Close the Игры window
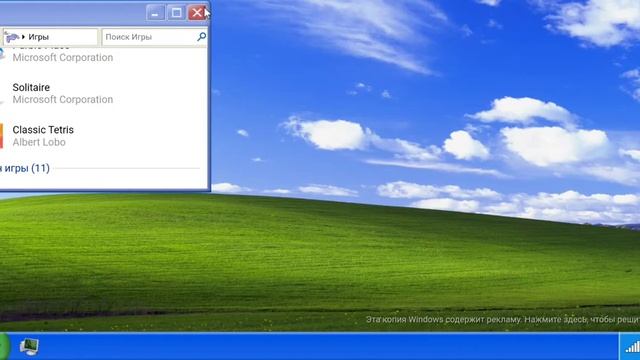Viewport: 640px width, 360px height. pyautogui.click(x=197, y=13)
